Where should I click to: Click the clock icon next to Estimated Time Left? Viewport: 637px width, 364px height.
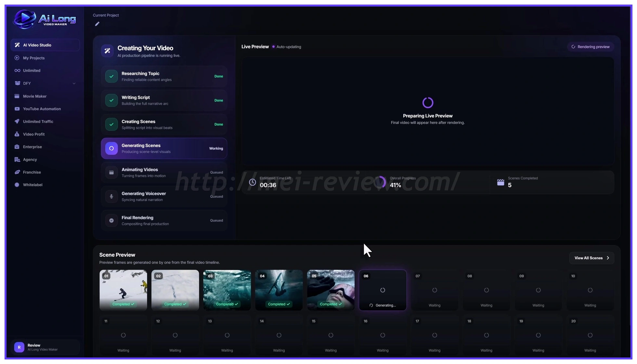(x=253, y=182)
